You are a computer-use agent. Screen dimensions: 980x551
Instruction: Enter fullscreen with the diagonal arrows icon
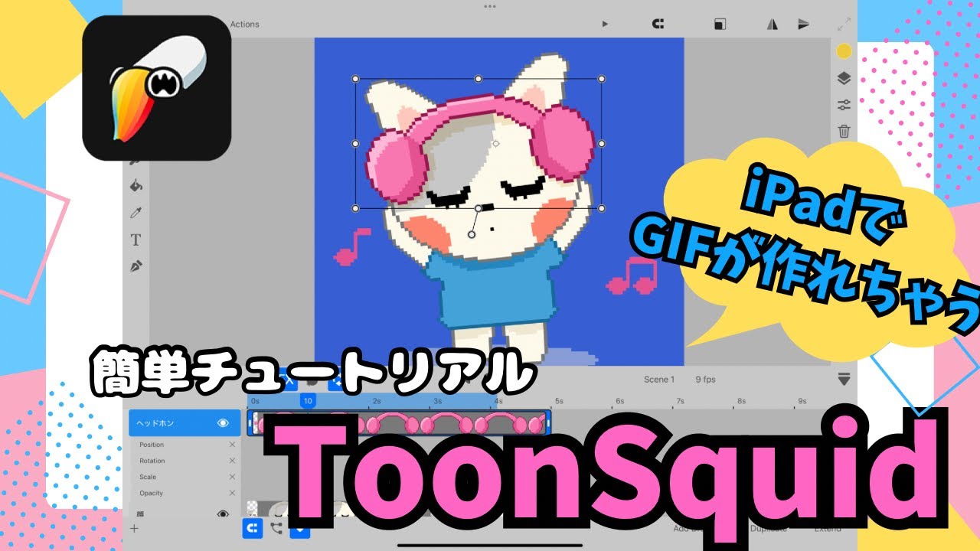coord(844,24)
